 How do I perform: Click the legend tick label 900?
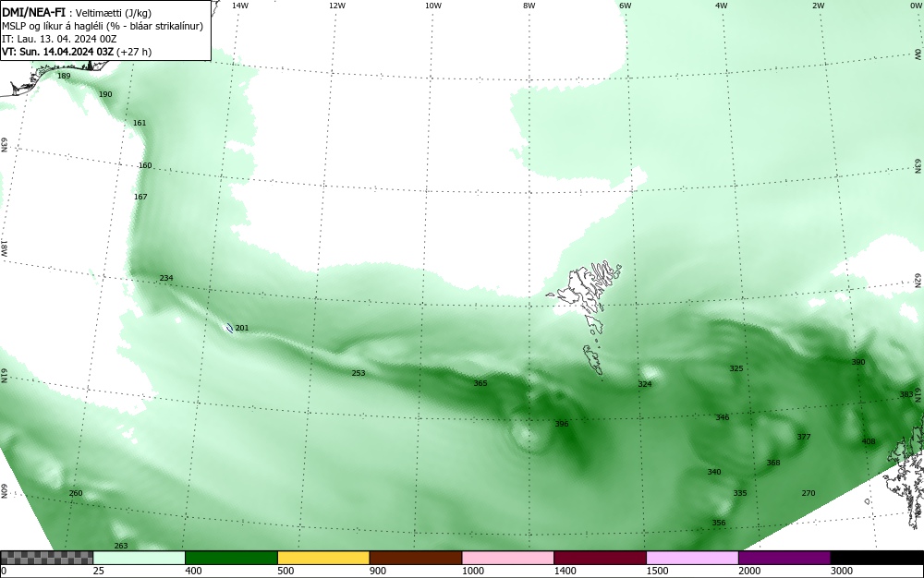coord(378,571)
